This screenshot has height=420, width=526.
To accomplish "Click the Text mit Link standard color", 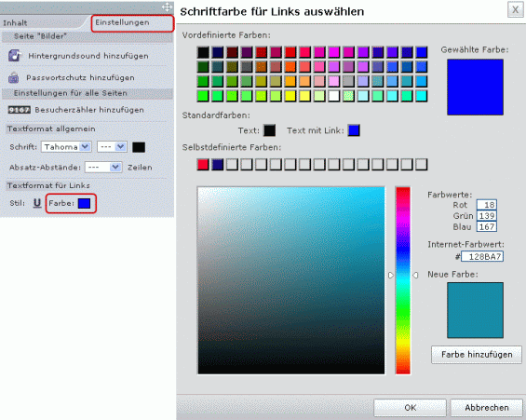I will pyautogui.click(x=354, y=130).
